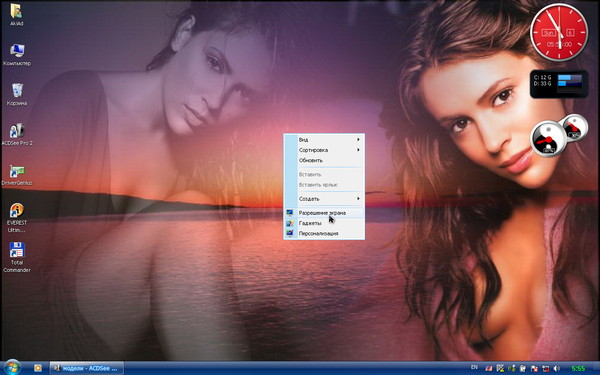This screenshot has width=600, height=375.
Task: Choose Обновить in the context menu
Action: 324,160
